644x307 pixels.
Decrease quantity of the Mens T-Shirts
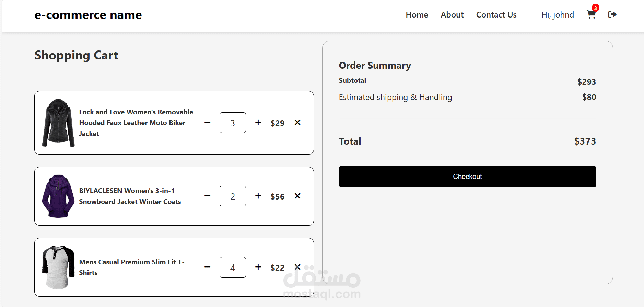point(207,267)
